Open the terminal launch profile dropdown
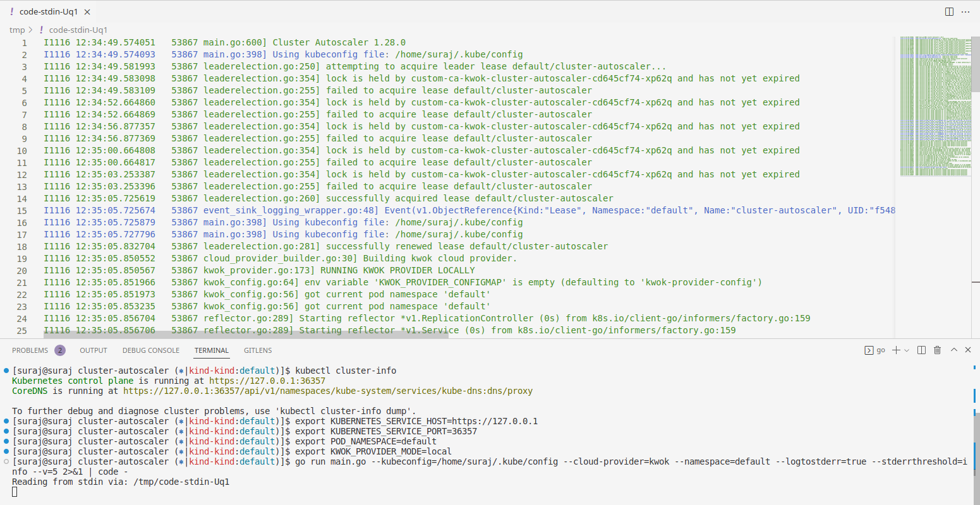 click(x=907, y=350)
